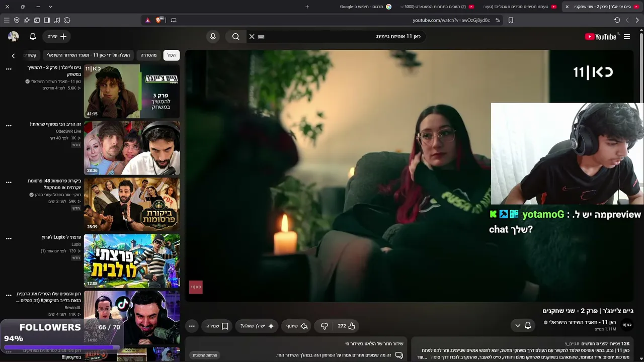Open account menu via profile avatar

pos(14,36)
